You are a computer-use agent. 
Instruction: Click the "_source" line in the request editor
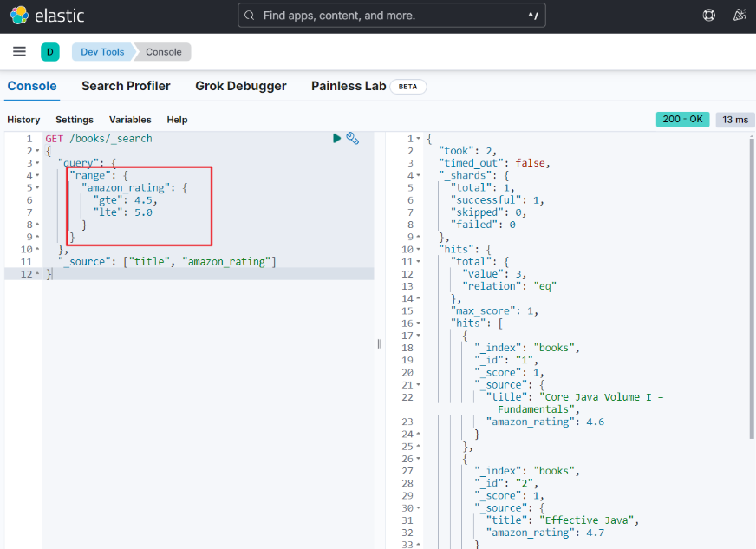tap(166, 261)
